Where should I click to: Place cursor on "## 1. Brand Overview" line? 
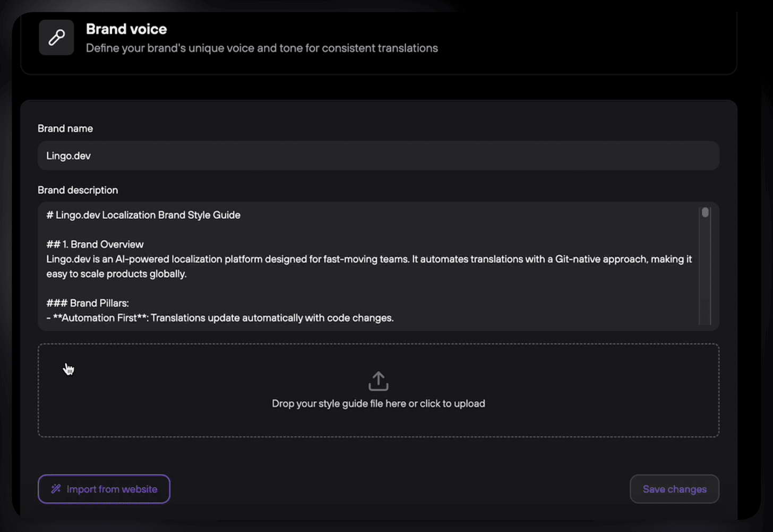pyautogui.click(x=96, y=244)
